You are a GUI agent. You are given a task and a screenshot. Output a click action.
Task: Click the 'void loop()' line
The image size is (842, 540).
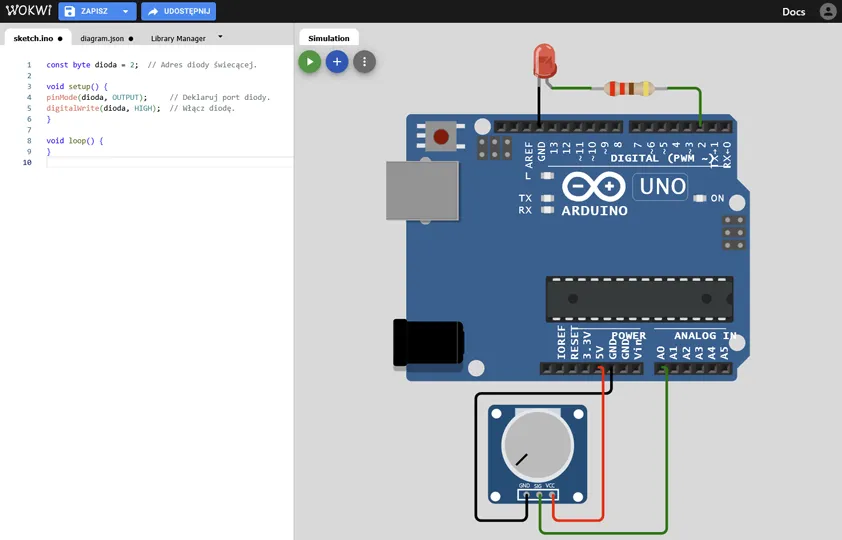75,141
